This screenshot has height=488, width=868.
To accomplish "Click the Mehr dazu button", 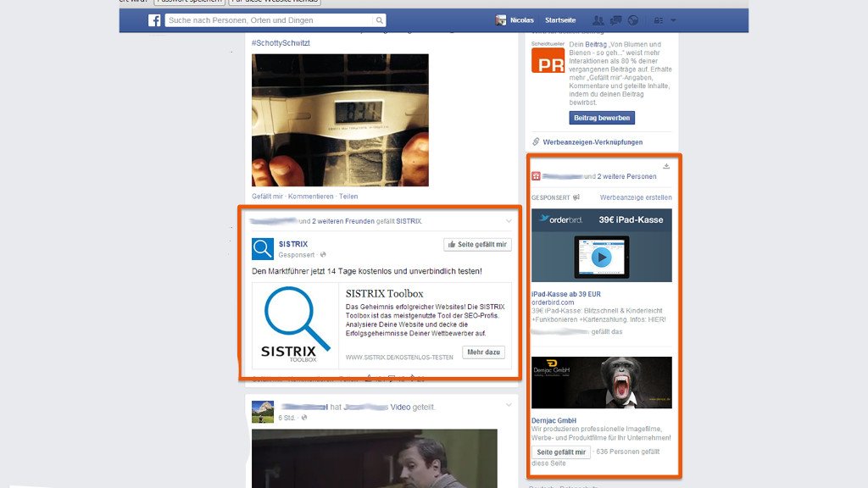I will tap(483, 352).
